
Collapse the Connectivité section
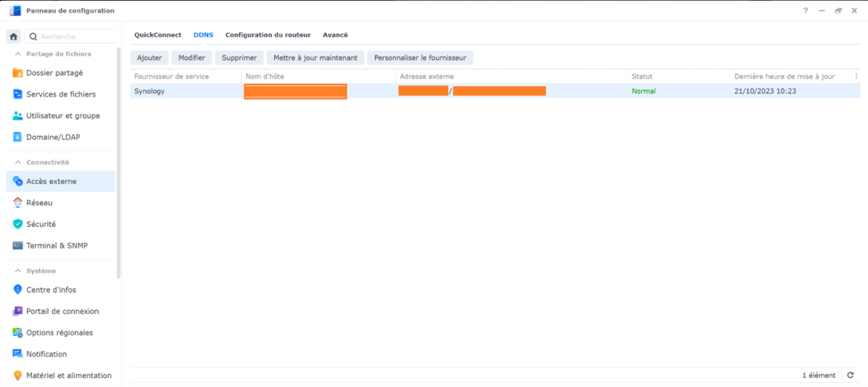point(18,162)
